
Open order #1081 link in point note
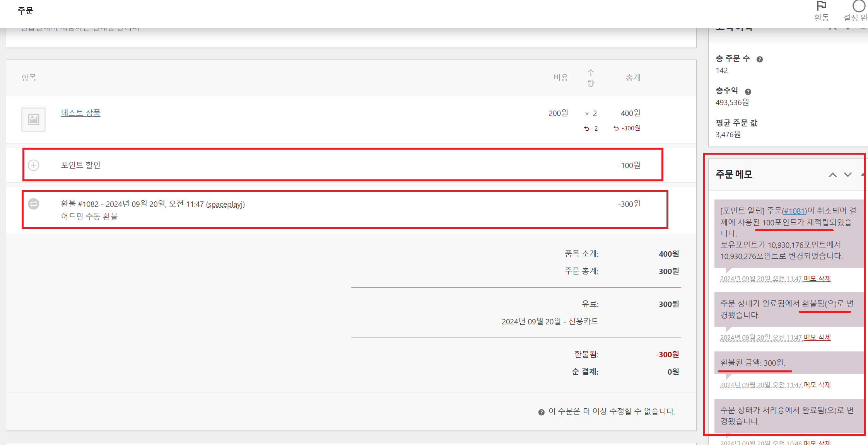tap(795, 211)
